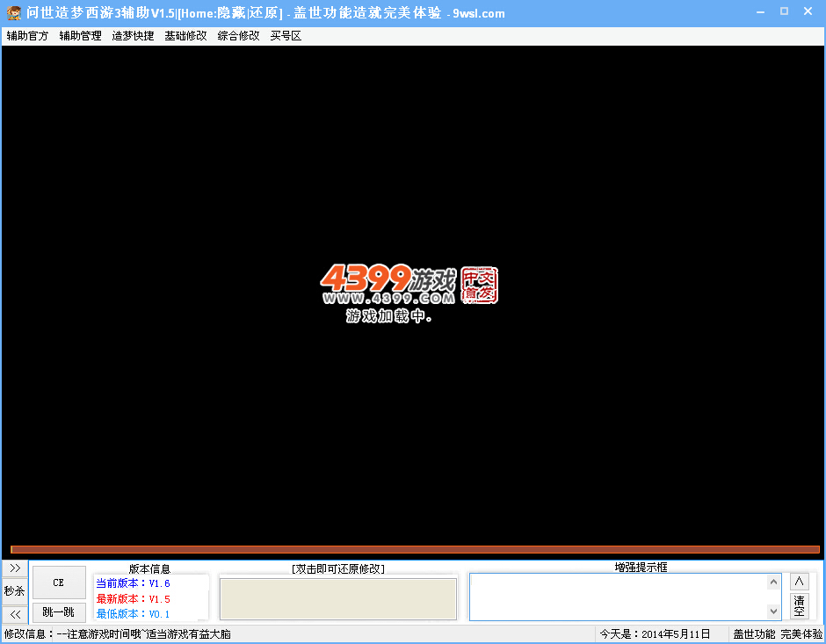Click scroll up arrow in 增强提示框
Screen dimensions: 826x644
[x=773, y=582]
